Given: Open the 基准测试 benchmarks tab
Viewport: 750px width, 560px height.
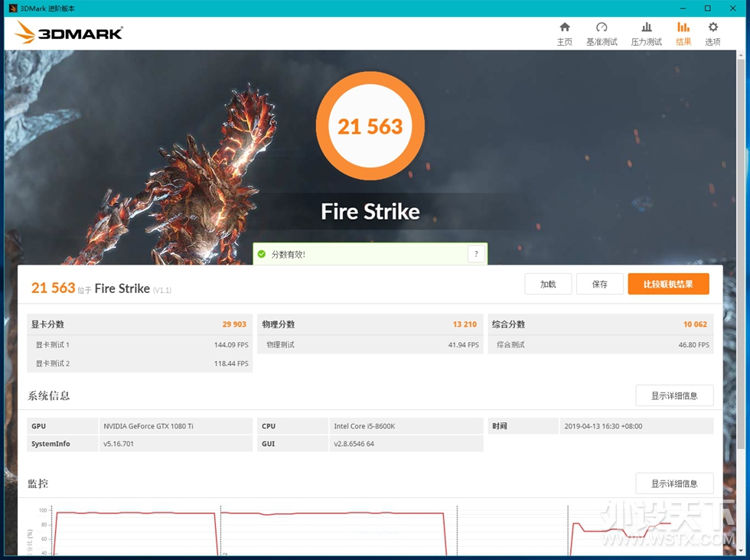Looking at the screenshot, I should (602, 34).
